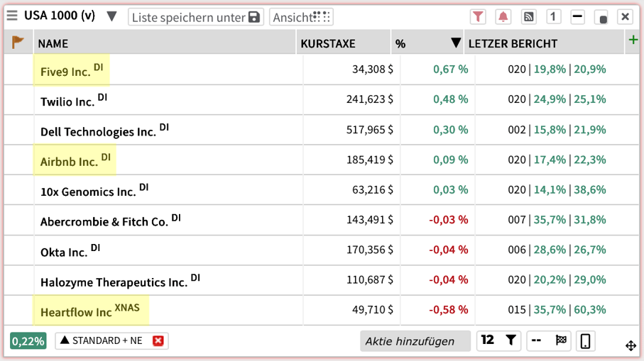
Task: Click the price 49,710 $ cell
Action: 373,310
